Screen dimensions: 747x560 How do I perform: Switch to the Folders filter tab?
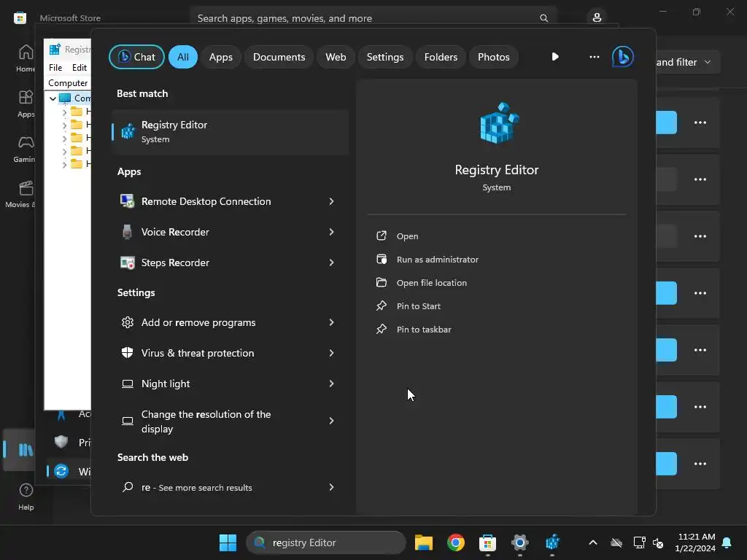click(441, 57)
